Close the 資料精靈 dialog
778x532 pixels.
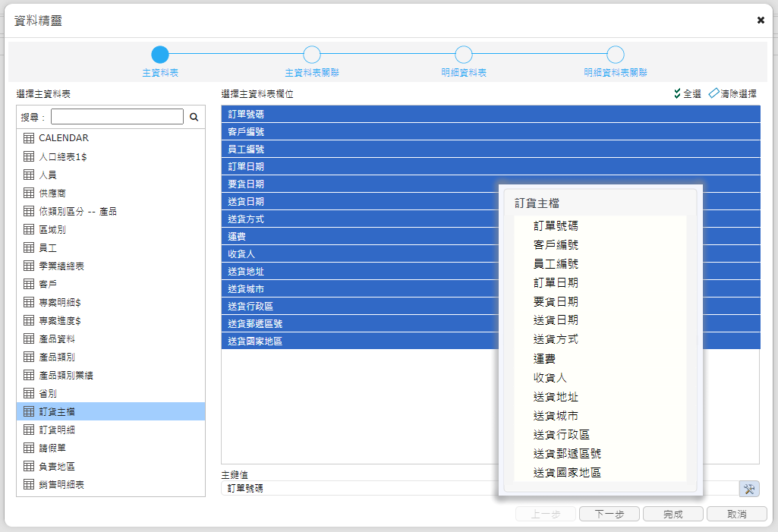point(761,20)
